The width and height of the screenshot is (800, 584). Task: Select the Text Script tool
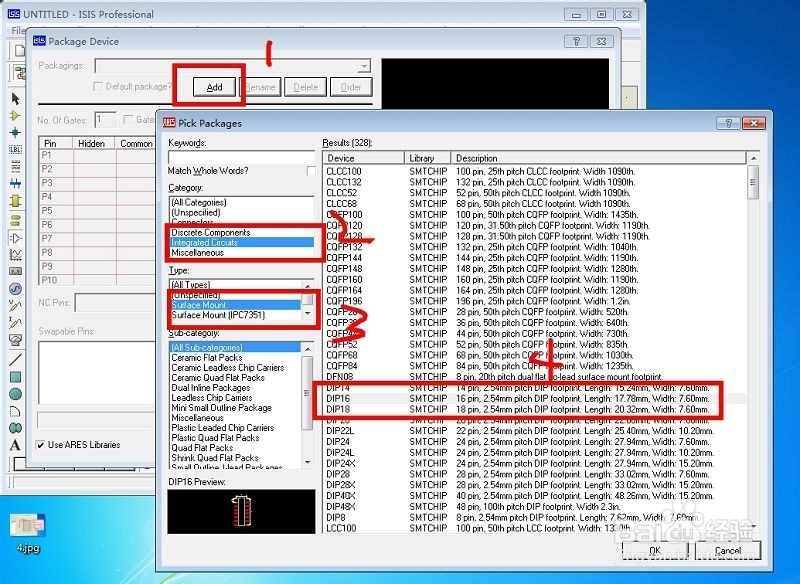[x=15, y=166]
